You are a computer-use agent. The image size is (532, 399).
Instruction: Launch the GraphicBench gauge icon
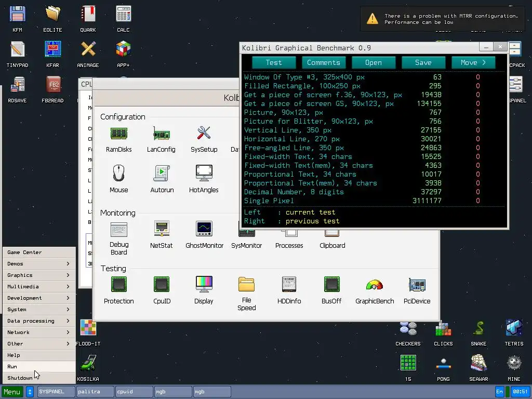(374, 285)
